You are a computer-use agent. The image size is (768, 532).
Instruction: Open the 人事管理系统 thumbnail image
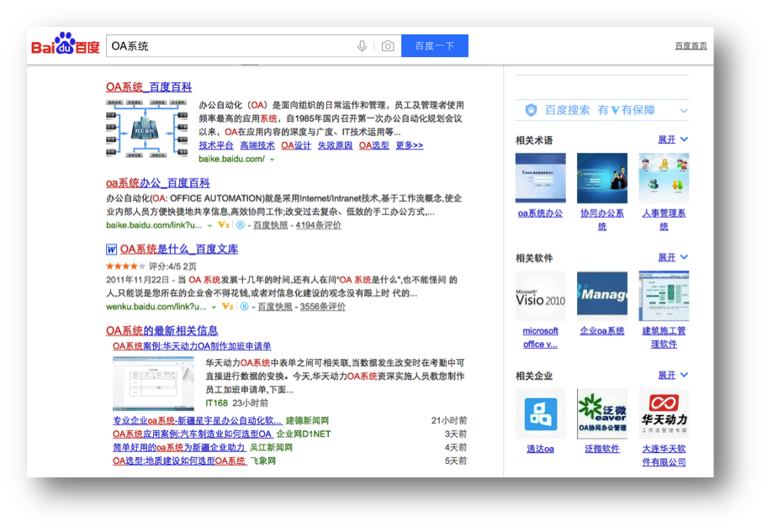[664, 178]
